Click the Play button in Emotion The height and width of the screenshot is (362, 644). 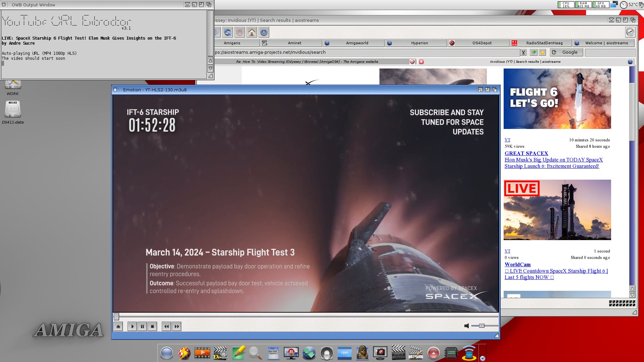132,326
